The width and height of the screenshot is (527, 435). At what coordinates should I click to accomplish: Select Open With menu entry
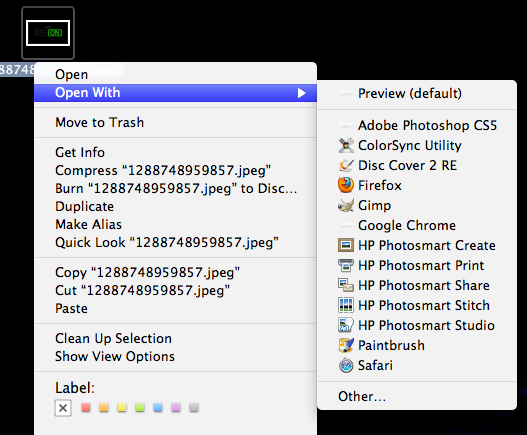coord(175,93)
